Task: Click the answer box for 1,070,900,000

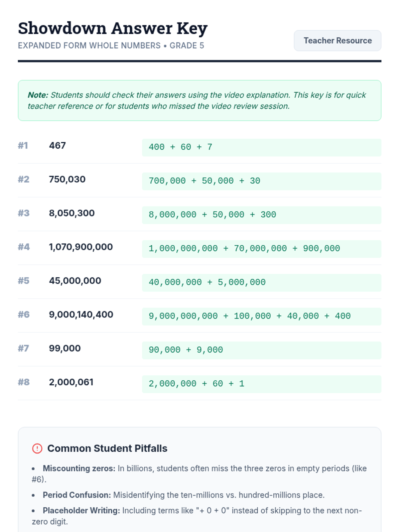Action: [261, 249]
